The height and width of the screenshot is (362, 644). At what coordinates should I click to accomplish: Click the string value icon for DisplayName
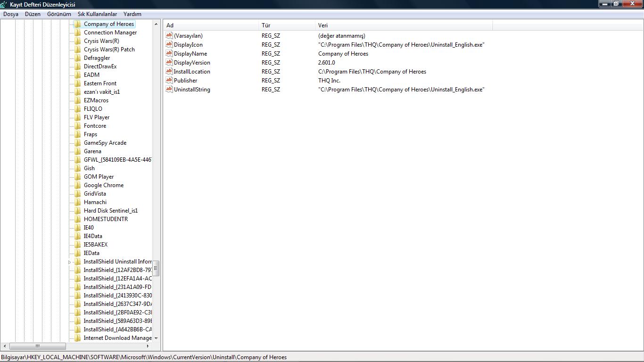(x=169, y=53)
